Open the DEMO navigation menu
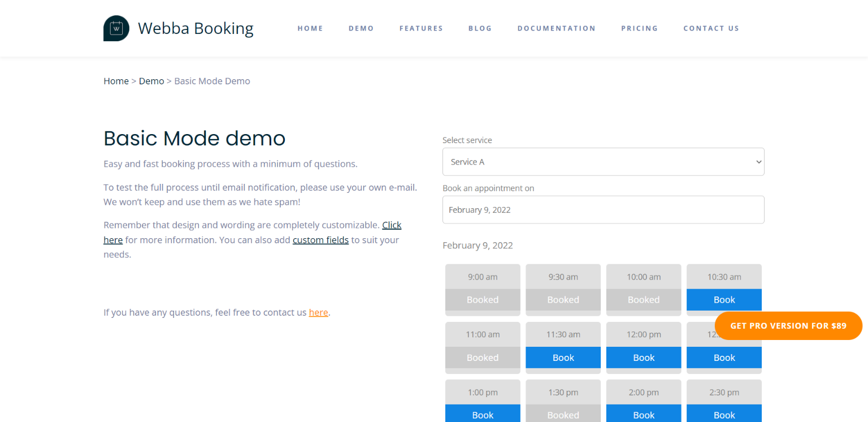868x422 pixels. coord(361,28)
